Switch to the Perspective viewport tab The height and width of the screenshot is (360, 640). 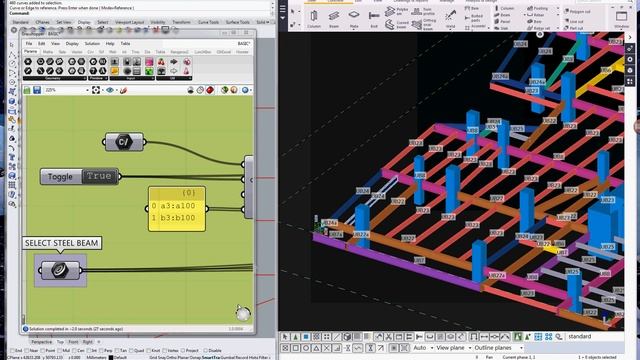pos(42,342)
